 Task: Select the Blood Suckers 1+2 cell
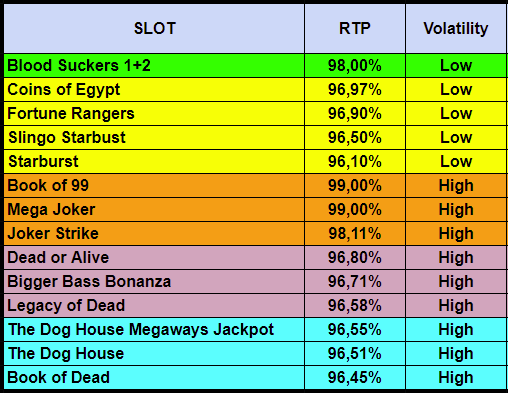[154, 66]
